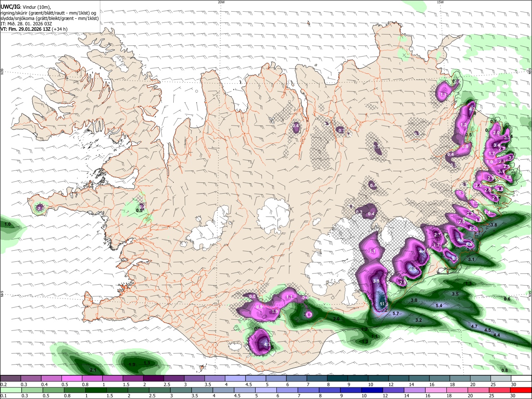Pick snow-scale swatch starting at 3
Screen dimensions: 532x399
tap(194, 379)
